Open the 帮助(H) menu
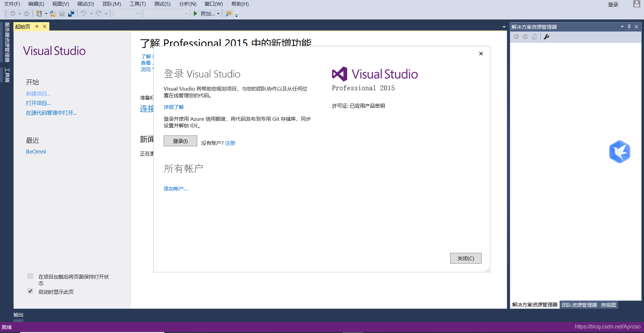This screenshot has height=333, width=644. [240, 4]
